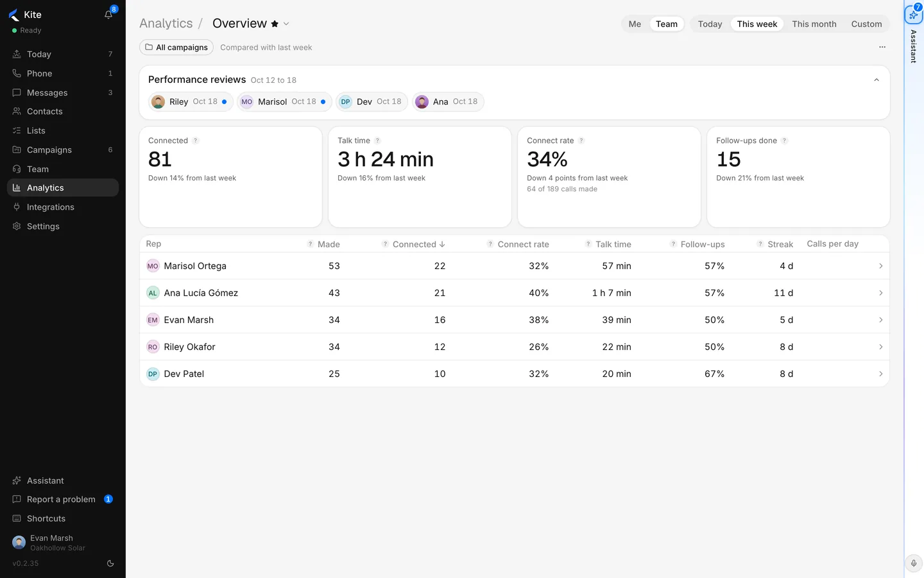Expand Marisol Ortega row chevron
This screenshot has height=578, width=924.
(x=880, y=266)
